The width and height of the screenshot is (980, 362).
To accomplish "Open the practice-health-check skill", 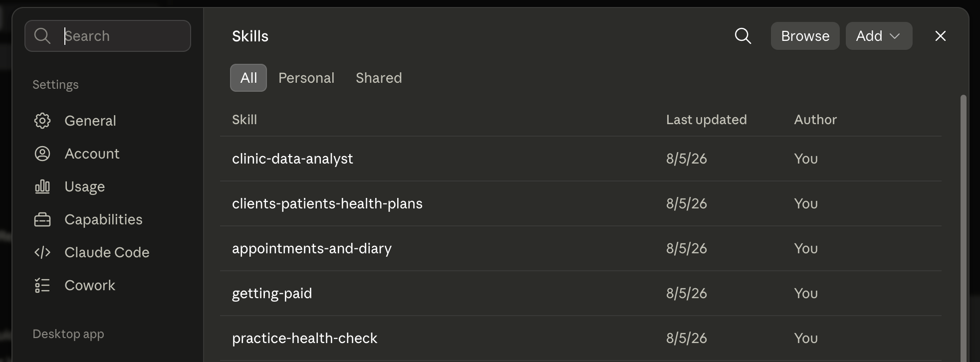I will coord(581,338).
